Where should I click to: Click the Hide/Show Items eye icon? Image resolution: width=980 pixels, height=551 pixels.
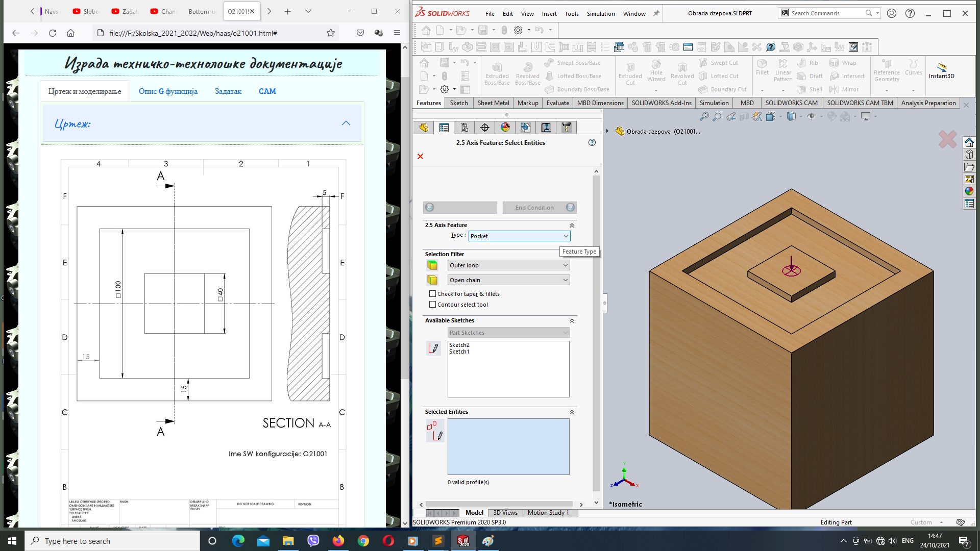pos(812,117)
